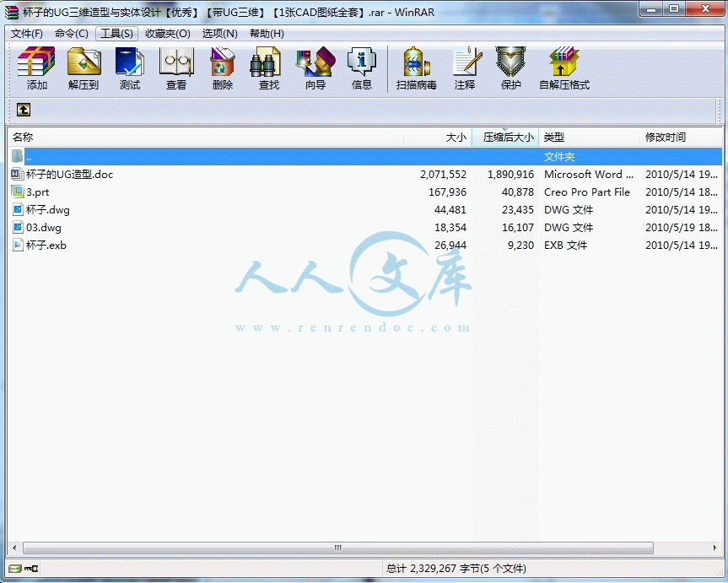The image size is (728, 583).
Task: Click the key password icon in status bar
Action: click(x=31, y=568)
